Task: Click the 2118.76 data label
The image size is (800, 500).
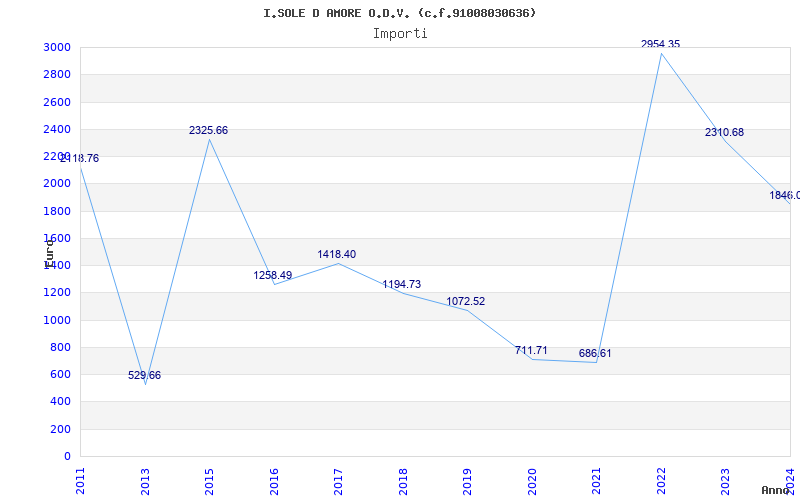Action: (79, 159)
